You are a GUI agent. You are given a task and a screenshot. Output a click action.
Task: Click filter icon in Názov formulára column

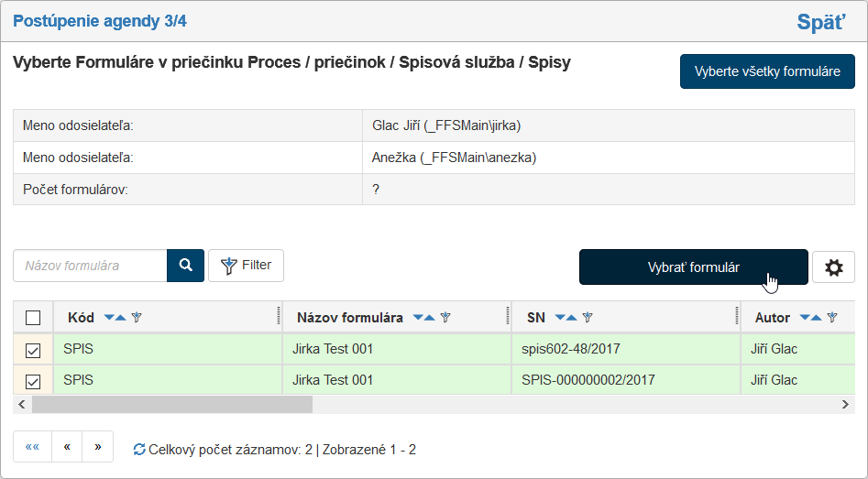(445, 318)
